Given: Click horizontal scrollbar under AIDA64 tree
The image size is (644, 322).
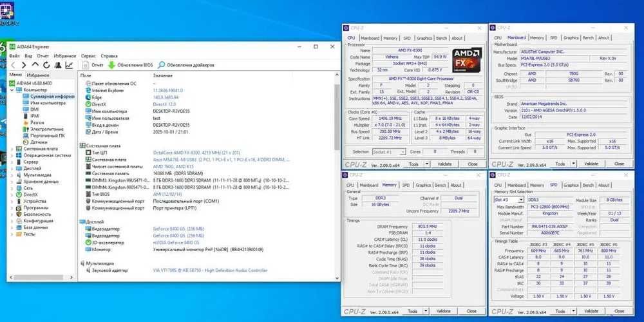Looking at the screenshot, I should point(40,278).
